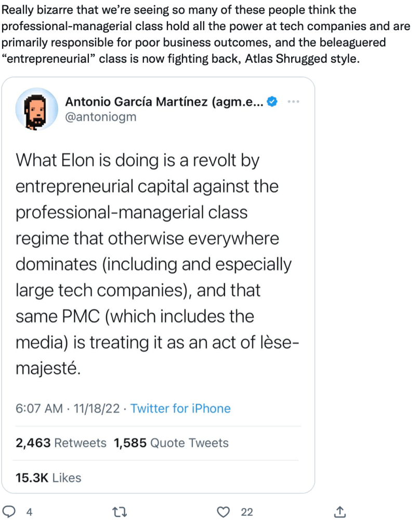Click the reply speech bubble icon

click(9, 512)
